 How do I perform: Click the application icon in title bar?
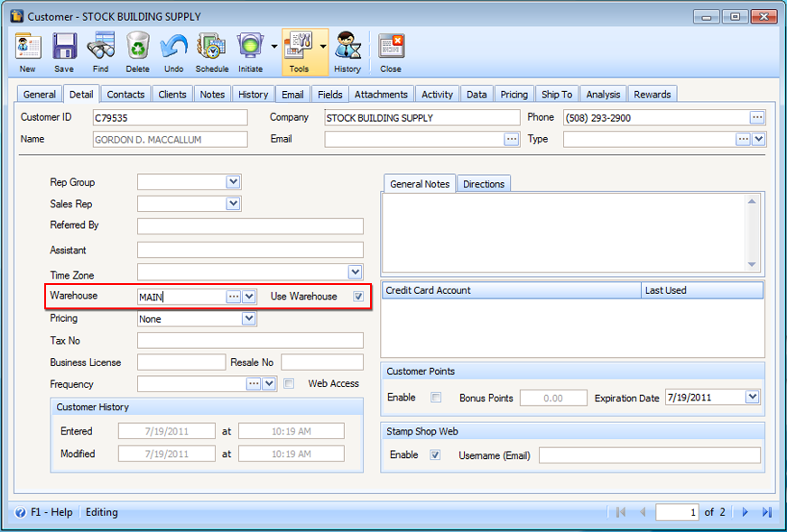point(16,16)
